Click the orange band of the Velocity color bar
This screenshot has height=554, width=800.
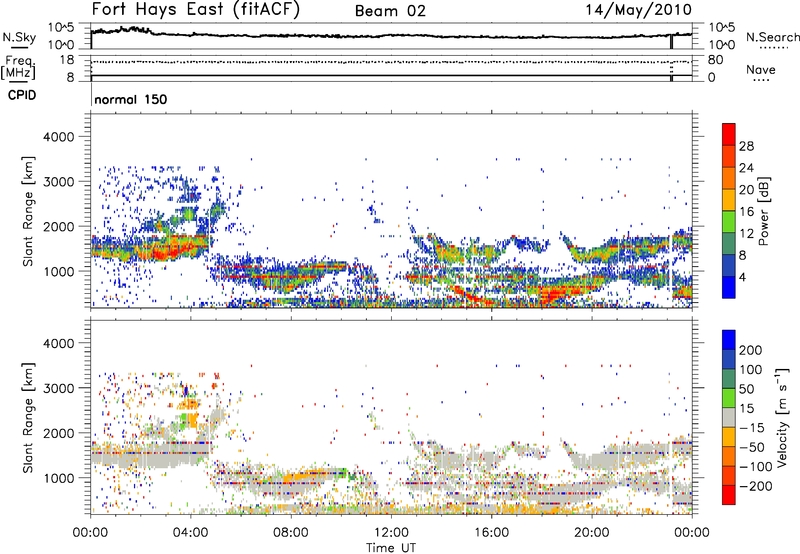729,457
